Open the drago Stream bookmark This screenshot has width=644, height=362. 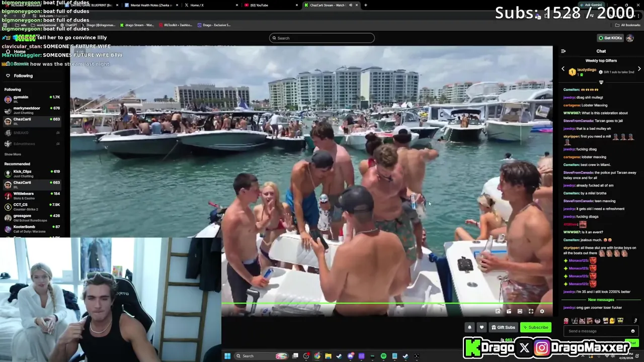pyautogui.click(x=136, y=25)
